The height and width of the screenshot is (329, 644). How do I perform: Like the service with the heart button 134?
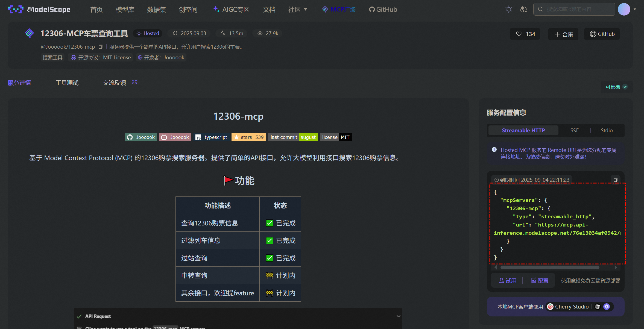pyautogui.click(x=525, y=34)
